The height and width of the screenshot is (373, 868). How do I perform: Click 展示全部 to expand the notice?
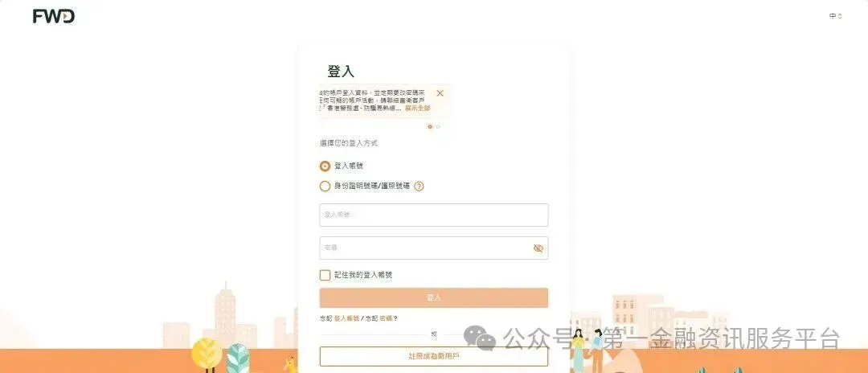click(x=417, y=109)
